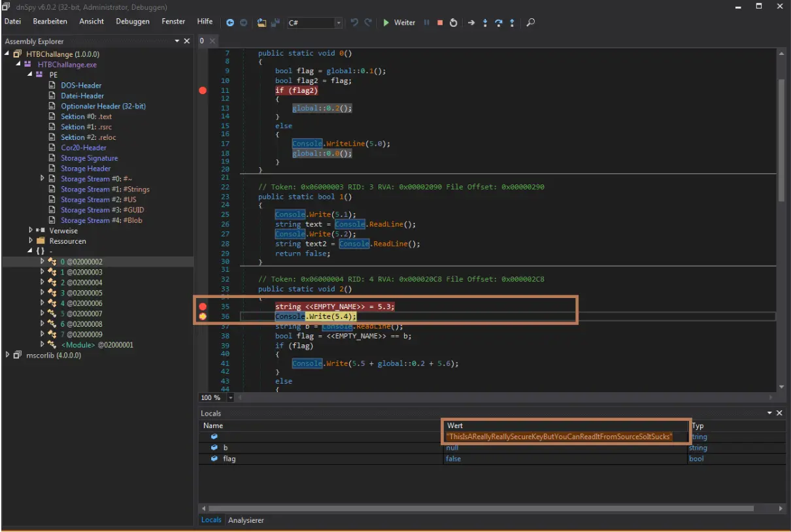Collapse the HTBChallange.exe tree node
791x532 pixels.
[18, 65]
